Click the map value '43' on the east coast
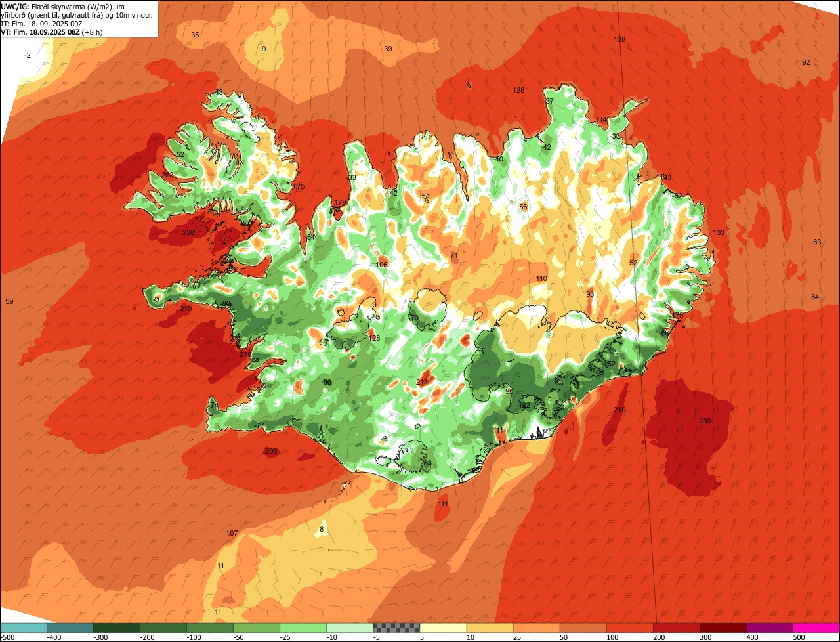 tap(667, 177)
